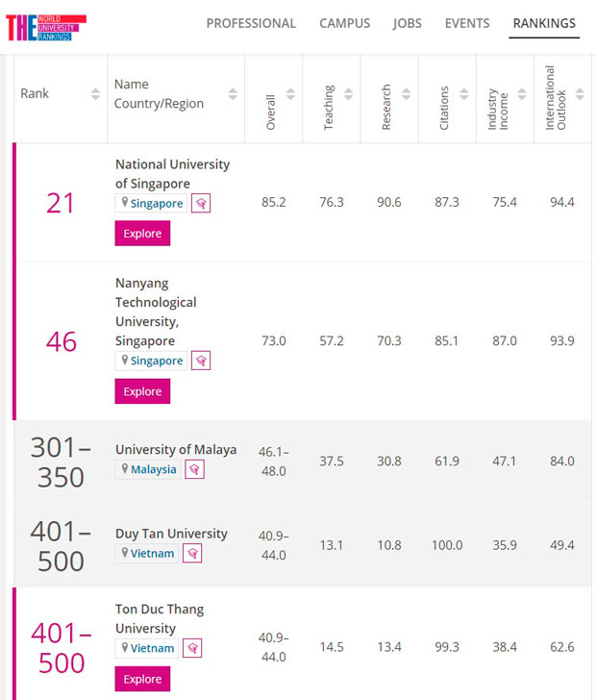Open the PROFESSIONAL menu item
This screenshot has height=700, width=596.
click(251, 23)
